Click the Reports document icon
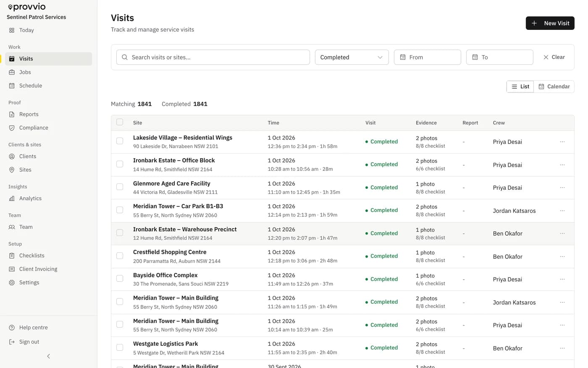This screenshot has width=588, height=368. (x=12, y=114)
